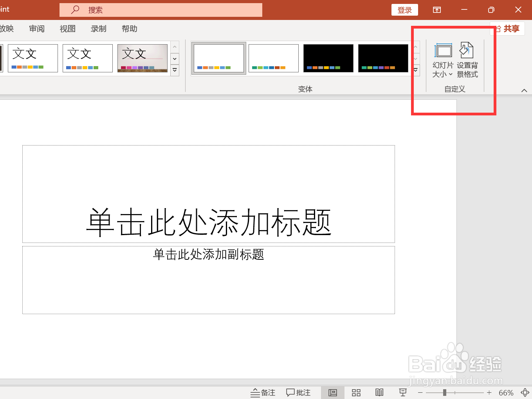Select the textured 文文 theme with wood strip
Image resolution: width=532 pixels, height=399 pixels.
point(142,58)
